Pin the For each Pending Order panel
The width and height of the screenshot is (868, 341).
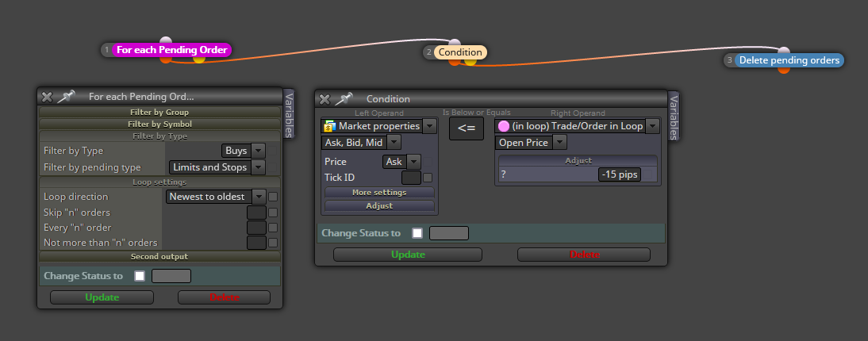click(x=65, y=96)
